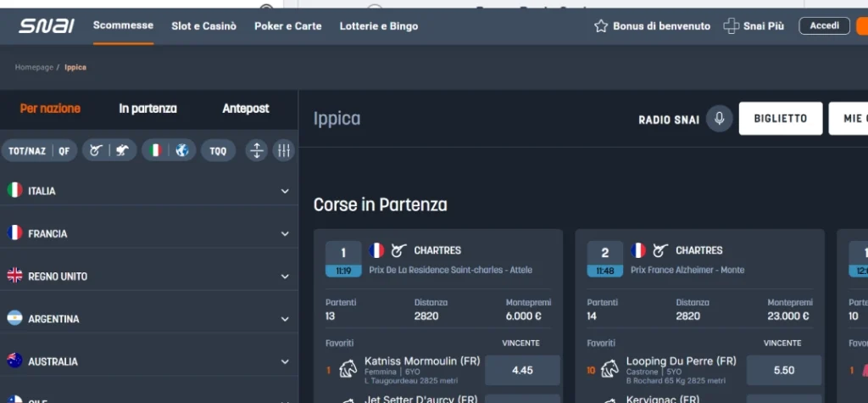Bet on Looping Du Perre at 5.50

pos(784,370)
